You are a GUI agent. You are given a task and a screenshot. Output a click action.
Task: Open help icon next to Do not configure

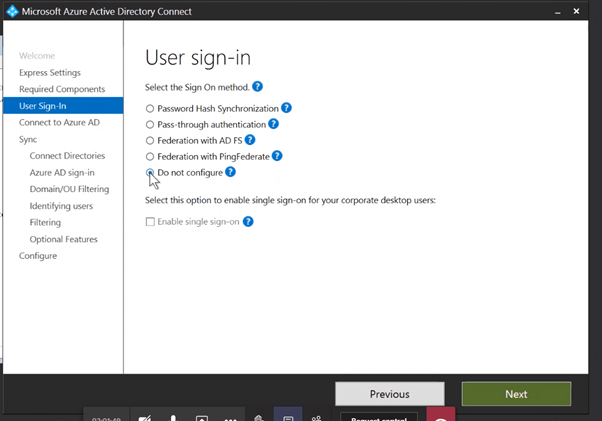[x=230, y=172]
